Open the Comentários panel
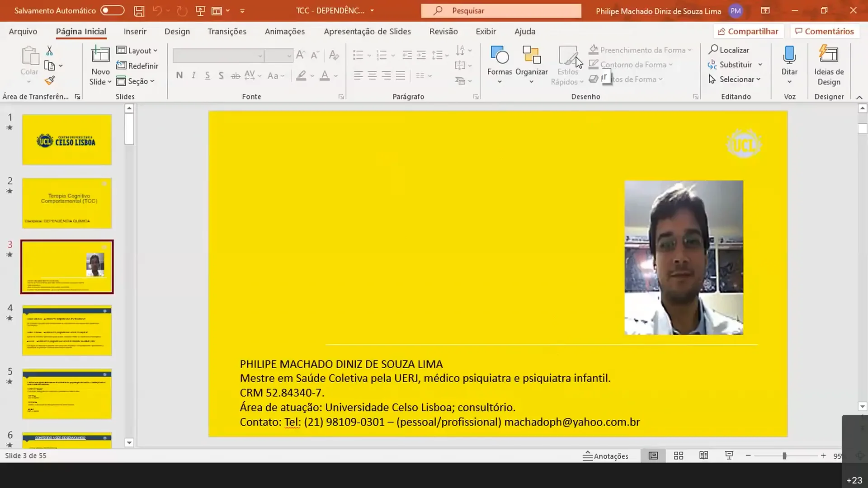 point(824,31)
